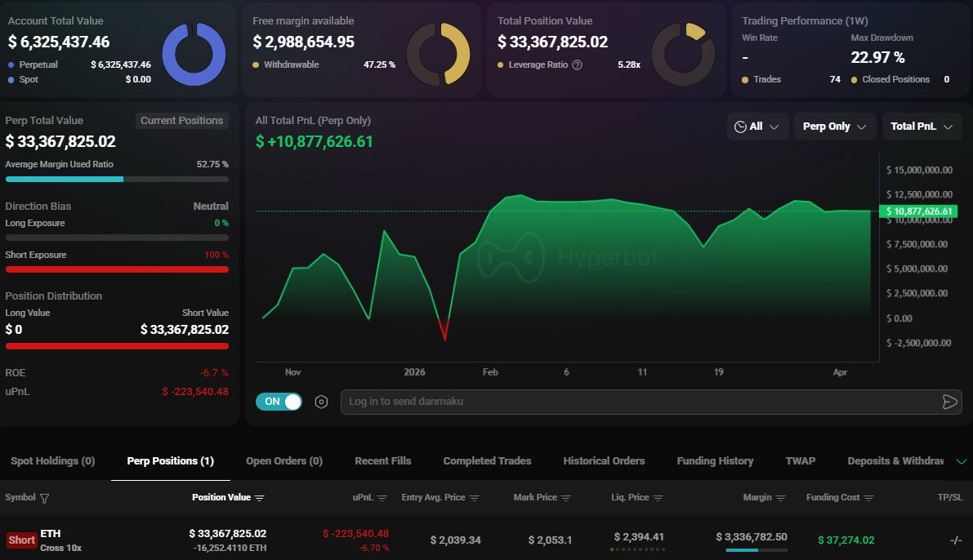Sort by Position Value using its sort icon
Screen dimensions: 973x560
point(260,498)
